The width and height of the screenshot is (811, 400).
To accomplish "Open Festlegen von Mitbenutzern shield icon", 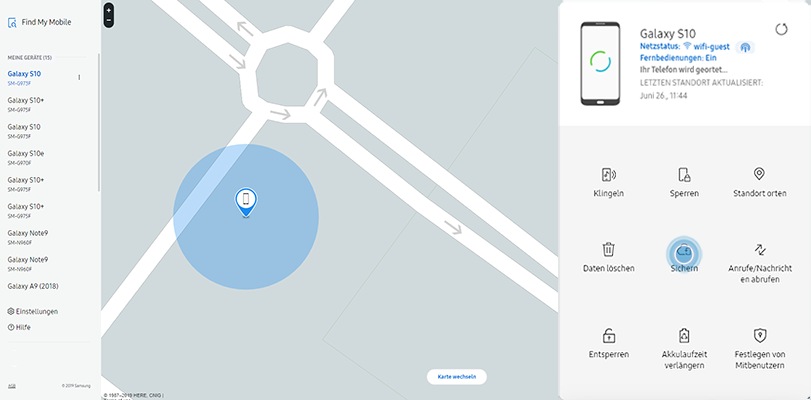I will point(760,335).
